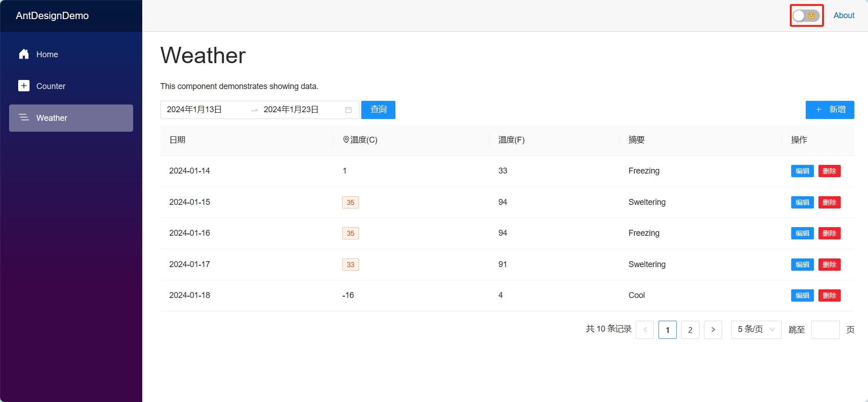Delete the 2024-01-17 row
Viewport: 868px width, 402px height.
pyautogui.click(x=829, y=264)
